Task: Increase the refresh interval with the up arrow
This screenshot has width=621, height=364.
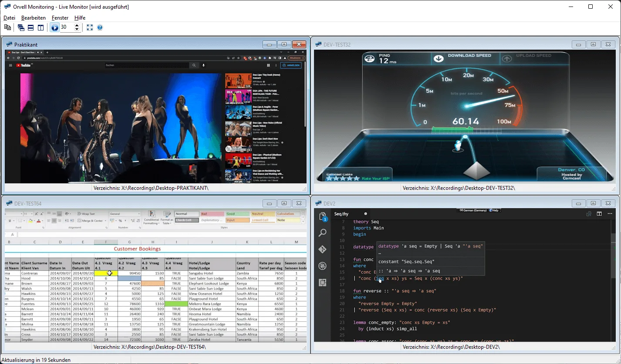Action: pyautogui.click(x=77, y=25)
